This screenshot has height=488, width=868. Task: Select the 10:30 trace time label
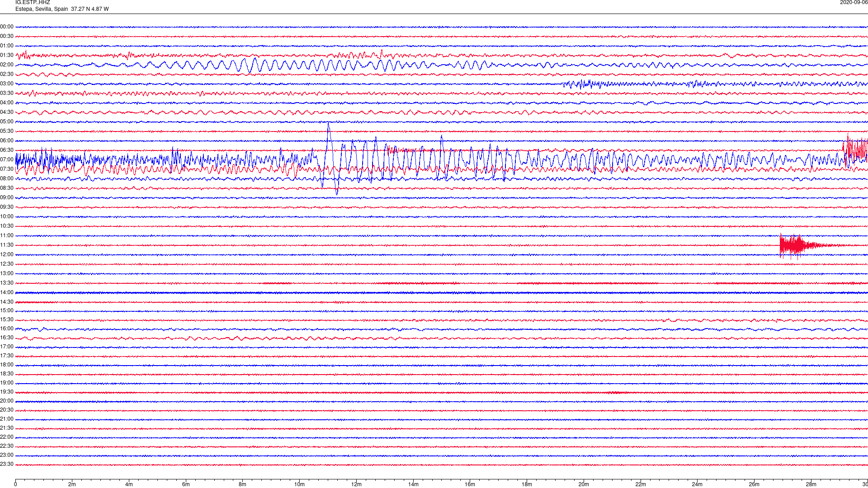point(7,226)
